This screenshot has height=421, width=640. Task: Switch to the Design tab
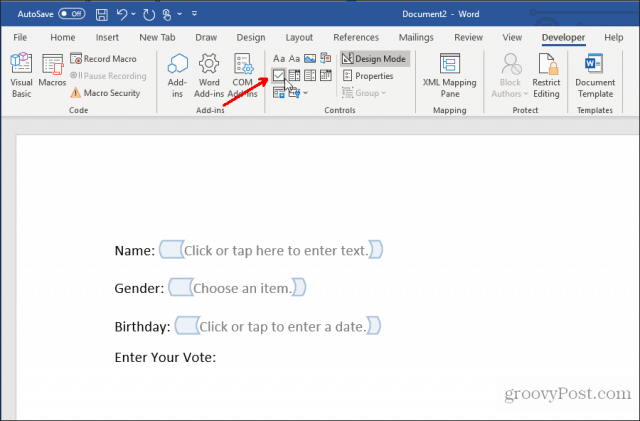click(251, 38)
